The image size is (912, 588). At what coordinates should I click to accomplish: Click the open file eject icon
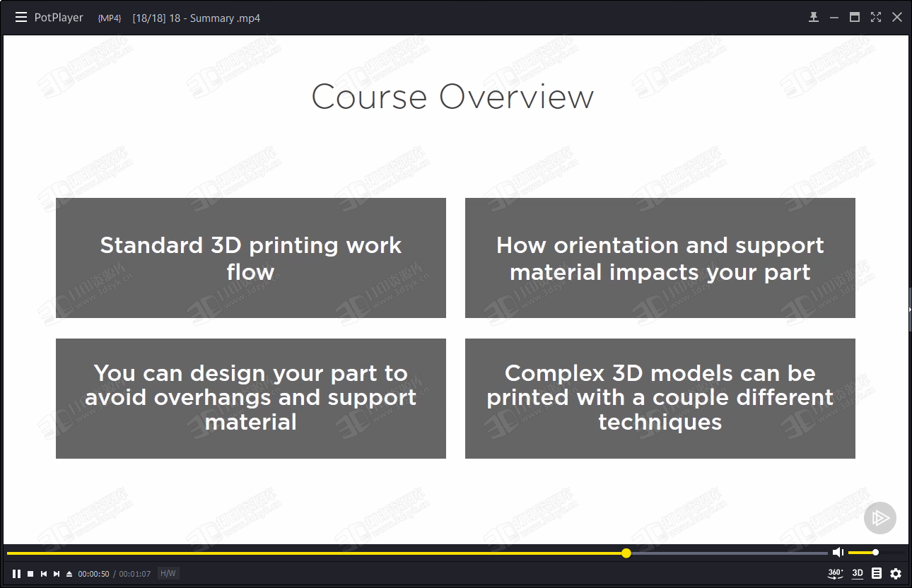[x=69, y=574]
